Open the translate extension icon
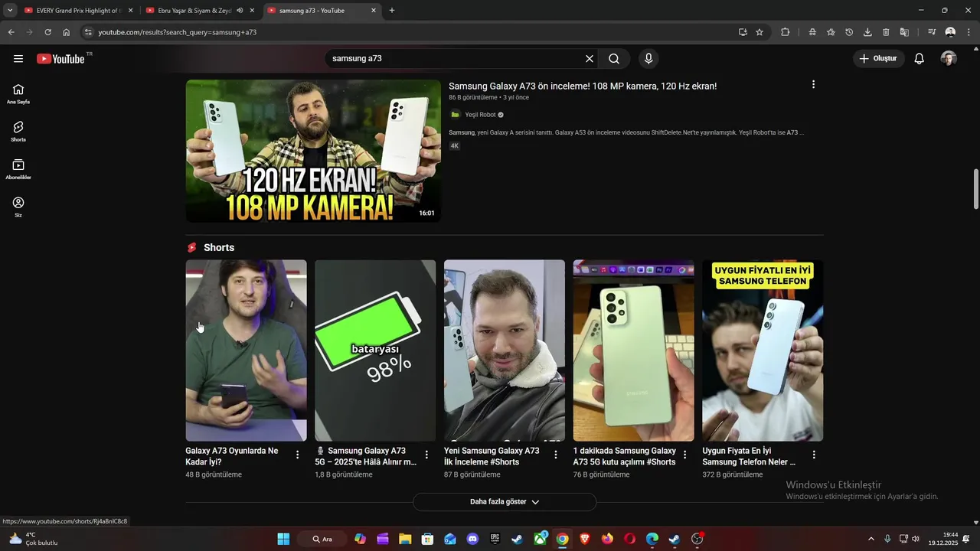 pos(904,32)
